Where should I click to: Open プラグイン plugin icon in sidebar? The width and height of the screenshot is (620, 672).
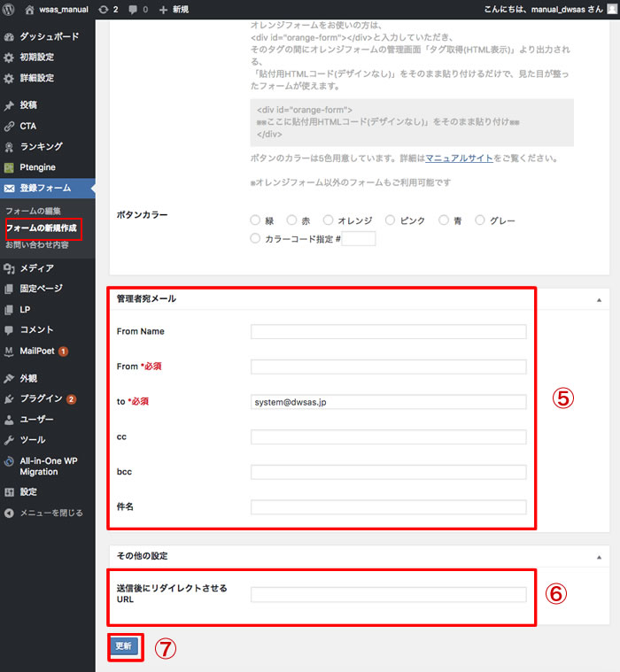(x=10, y=398)
